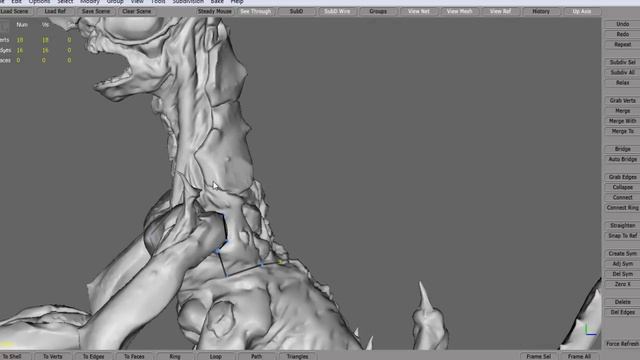Select the Grab Edges tool

coord(622,177)
